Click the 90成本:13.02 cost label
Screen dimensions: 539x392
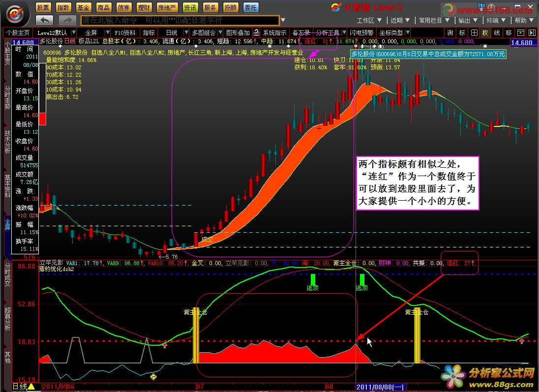tap(64, 67)
